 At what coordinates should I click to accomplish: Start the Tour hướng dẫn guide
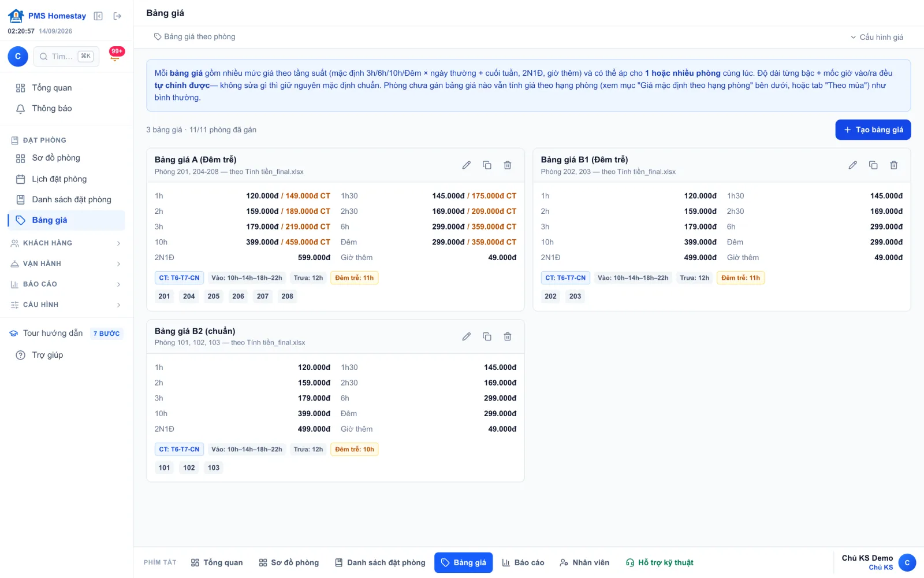click(x=66, y=334)
